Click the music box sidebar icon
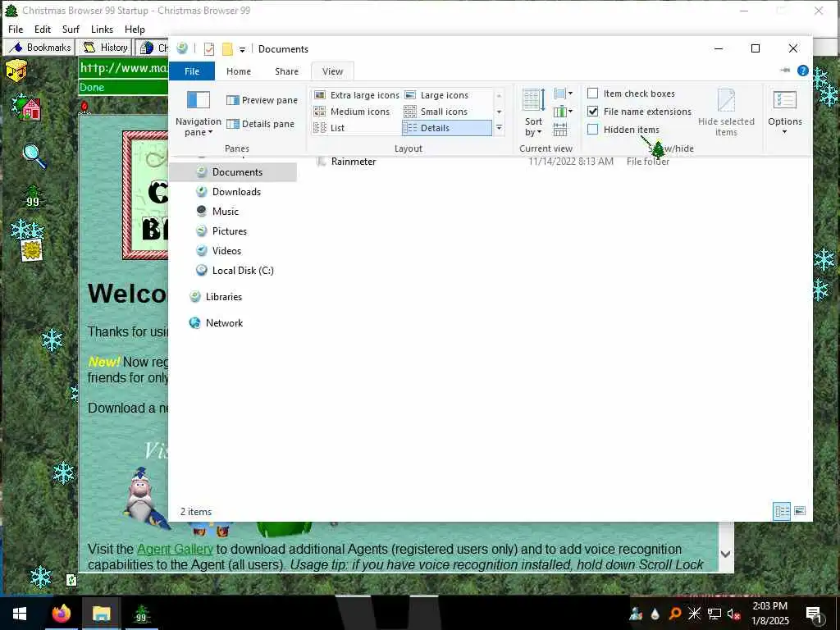The height and width of the screenshot is (630, 840). click(x=16, y=71)
